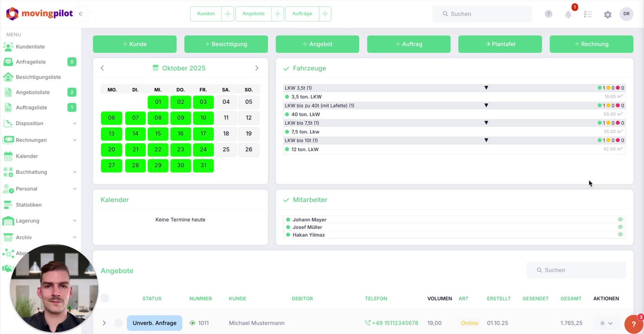
Task: Open settings via the gear icon
Action: tap(608, 14)
